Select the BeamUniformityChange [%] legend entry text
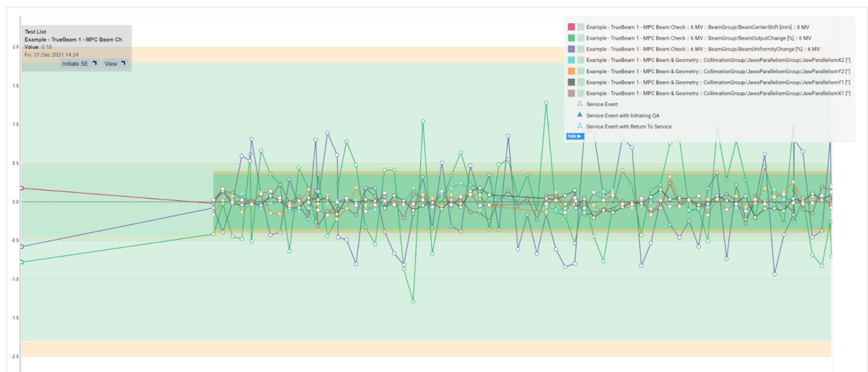 [x=703, y=49]
